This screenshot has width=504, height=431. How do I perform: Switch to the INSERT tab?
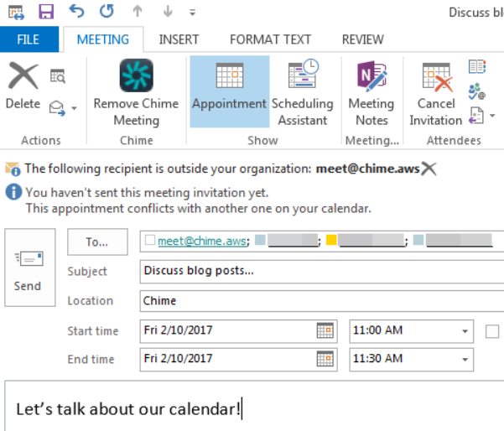click(x=179, y=39)
